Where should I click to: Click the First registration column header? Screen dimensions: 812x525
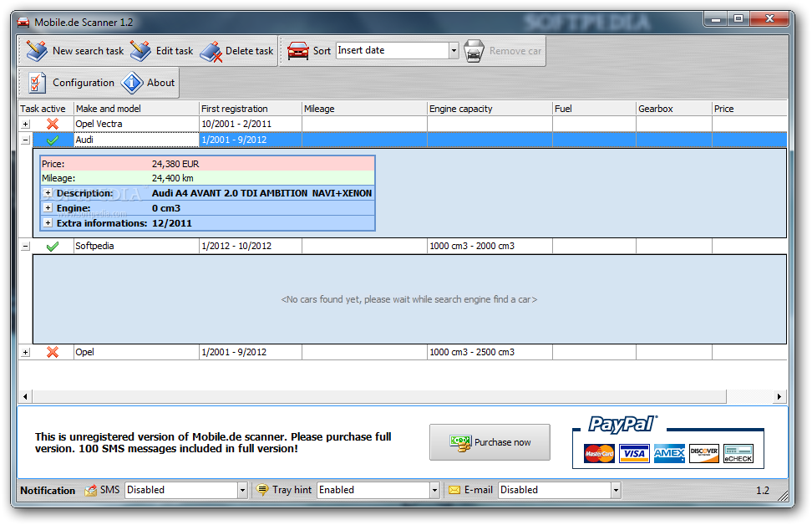[251, 109]
